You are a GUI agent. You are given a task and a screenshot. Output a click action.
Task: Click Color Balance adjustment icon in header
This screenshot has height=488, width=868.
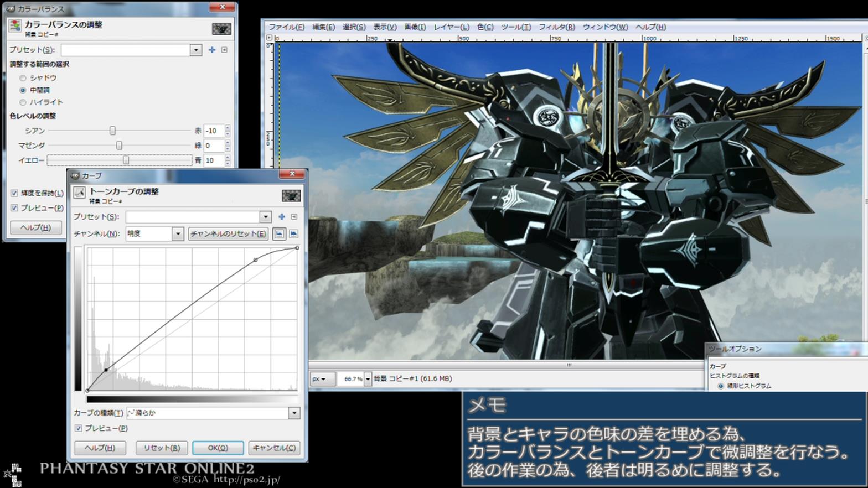[15, 25]
